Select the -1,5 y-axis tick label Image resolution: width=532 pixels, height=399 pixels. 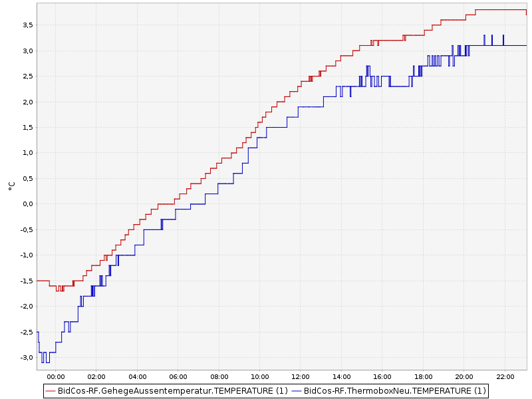coord(26,281)
